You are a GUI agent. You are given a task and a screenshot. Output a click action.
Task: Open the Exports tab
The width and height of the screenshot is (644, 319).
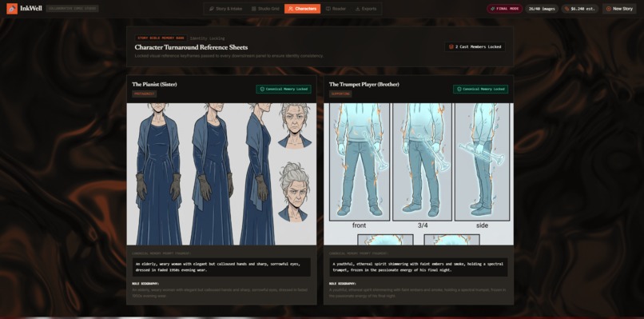click(x=365, y=9)
